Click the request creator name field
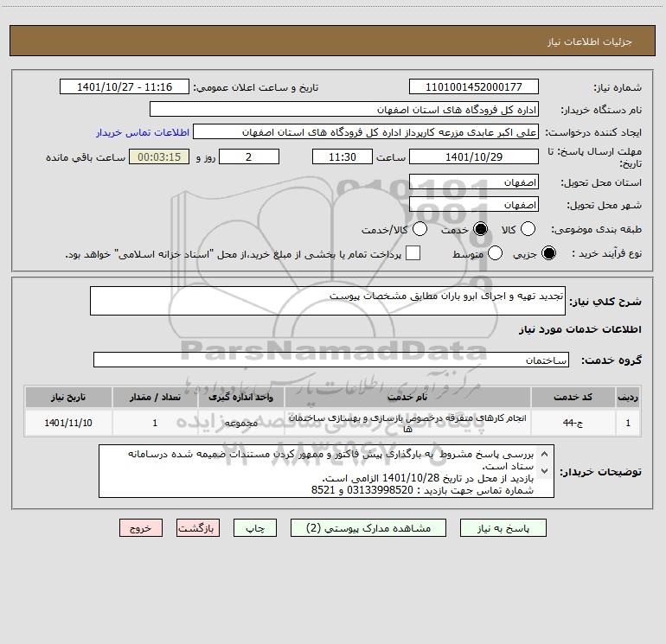666x644 pixels. pyautogui.click(x=366, y=132)
